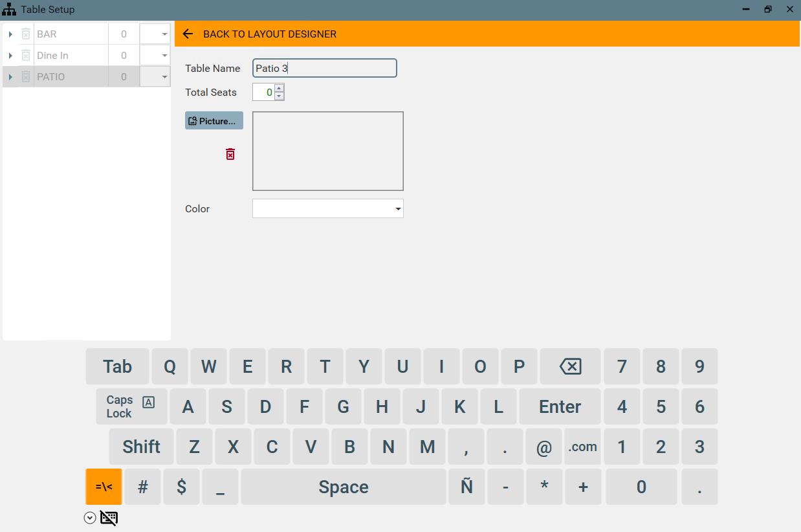Tap the numpad 3 key

point(699,447)
